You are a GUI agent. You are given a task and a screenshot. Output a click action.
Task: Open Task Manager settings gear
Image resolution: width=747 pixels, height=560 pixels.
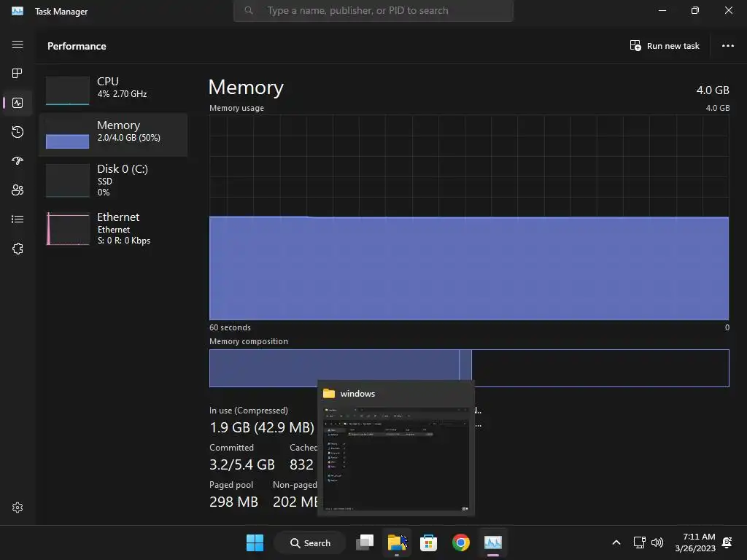click(18, 507)
